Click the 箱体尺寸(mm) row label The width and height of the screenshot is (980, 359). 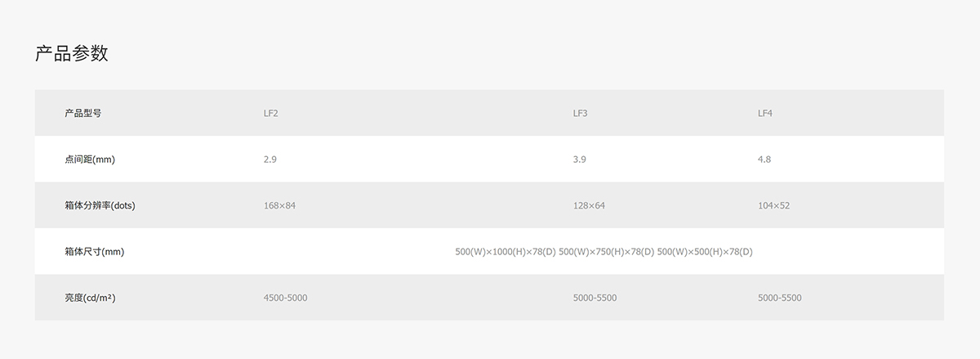pyautogui.click(x=94, y=252)
